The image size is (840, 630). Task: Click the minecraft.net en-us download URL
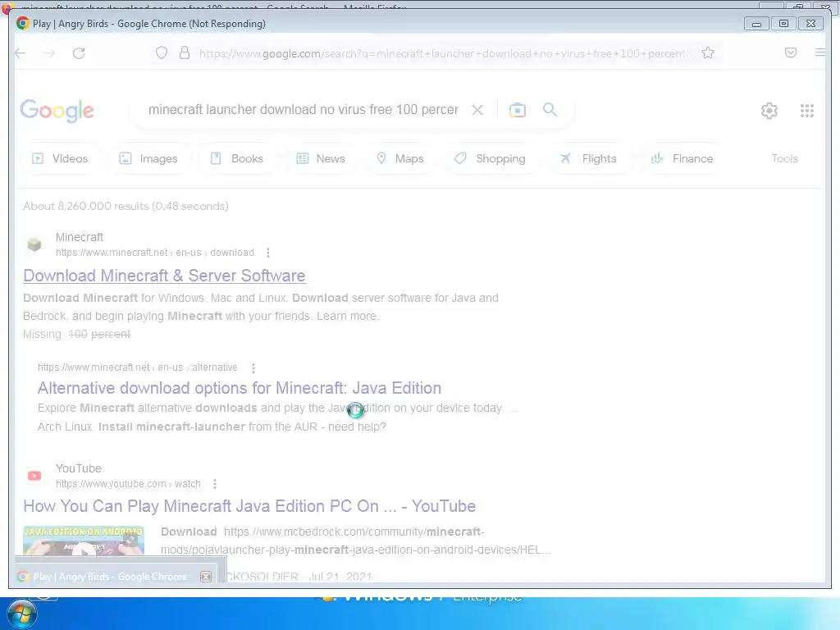pos(155,253)
